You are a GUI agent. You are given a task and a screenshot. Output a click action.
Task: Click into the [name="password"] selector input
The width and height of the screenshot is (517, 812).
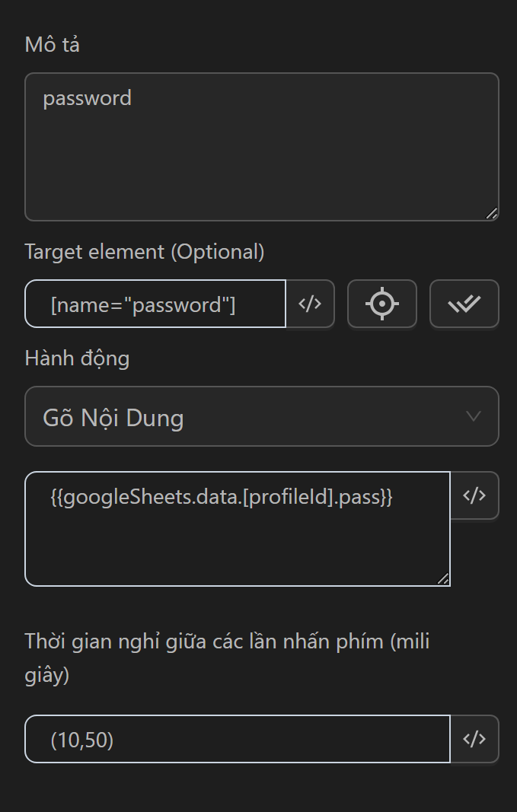pyautogui.click(x=156, y=304)
